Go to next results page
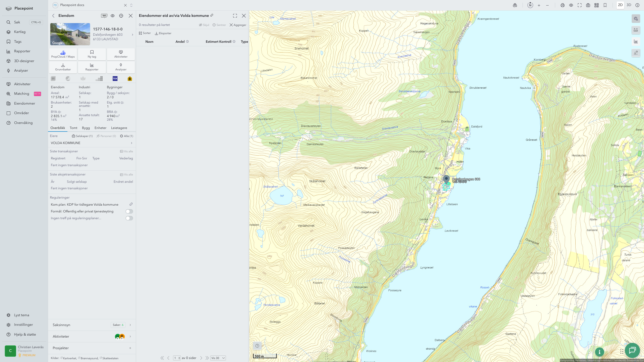Image resolution: width=644 pixels, height=362 pixels. point(201,358)
